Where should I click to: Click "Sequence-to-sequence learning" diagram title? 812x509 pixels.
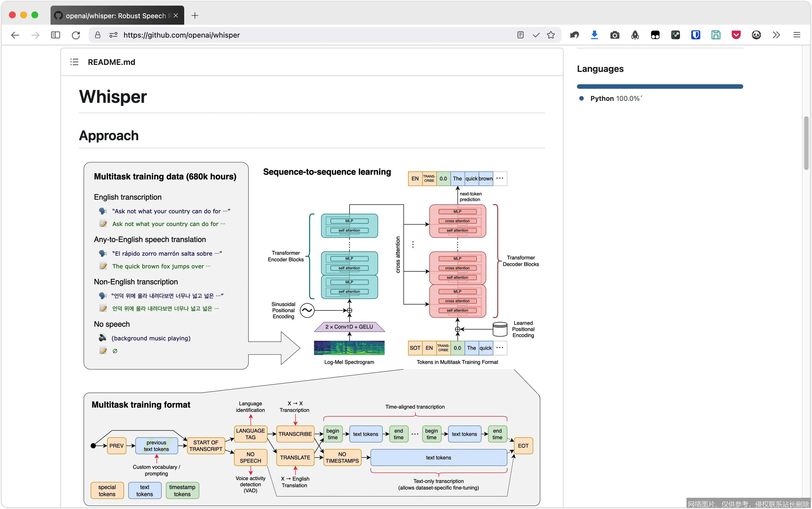click(x=327, y=172)
